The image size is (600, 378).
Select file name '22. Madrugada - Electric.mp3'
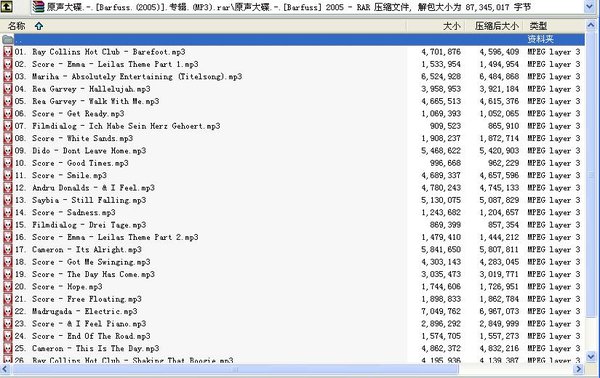pos(76,311)
